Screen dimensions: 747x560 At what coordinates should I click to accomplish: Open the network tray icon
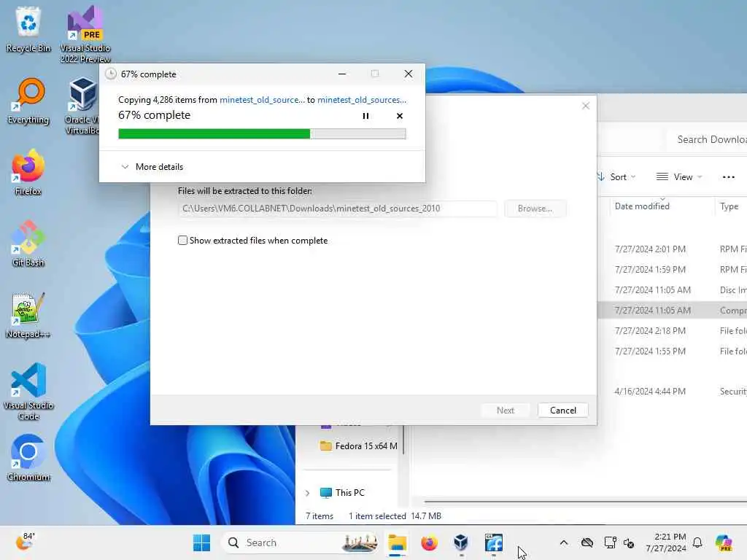(611, 542)
